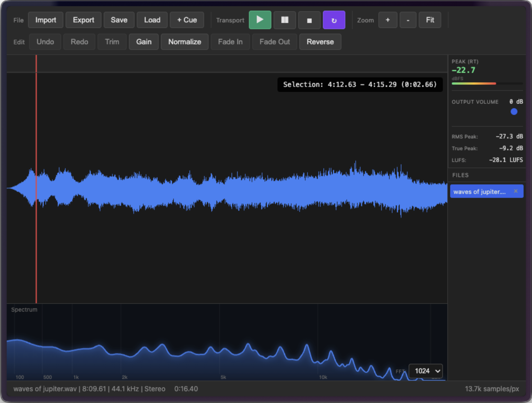This screenshot has height=403, width=532.
Task: Remove waveform file using its X icon
Action: (516, 191)
